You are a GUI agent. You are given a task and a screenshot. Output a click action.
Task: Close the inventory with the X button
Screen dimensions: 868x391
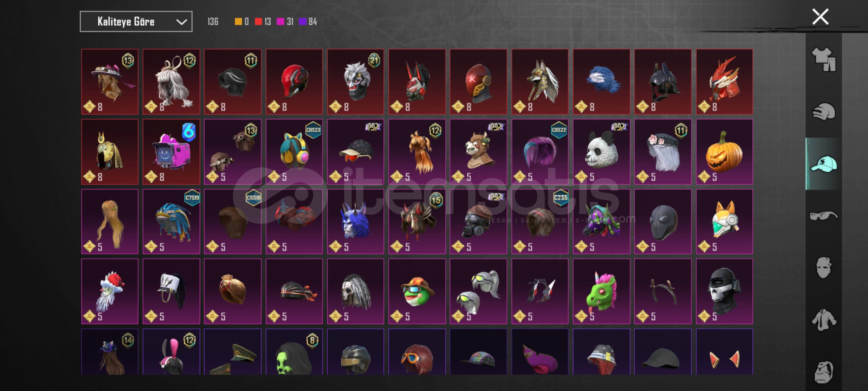820,17
